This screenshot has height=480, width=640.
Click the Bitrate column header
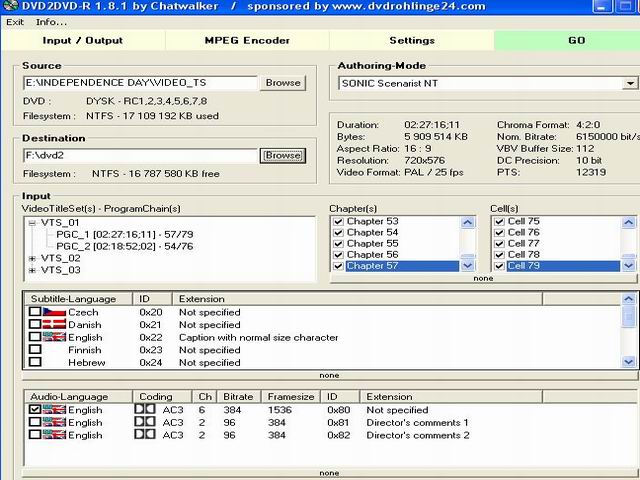tap(238, 397)
